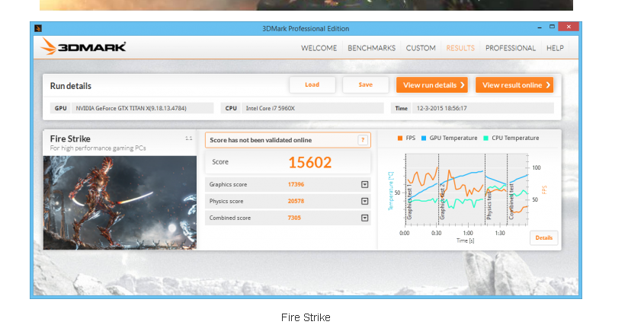The width and height of the screenshot is (644, 328).
Task: Click the blue GPU Temperature legend swatch
Action: 424,139
